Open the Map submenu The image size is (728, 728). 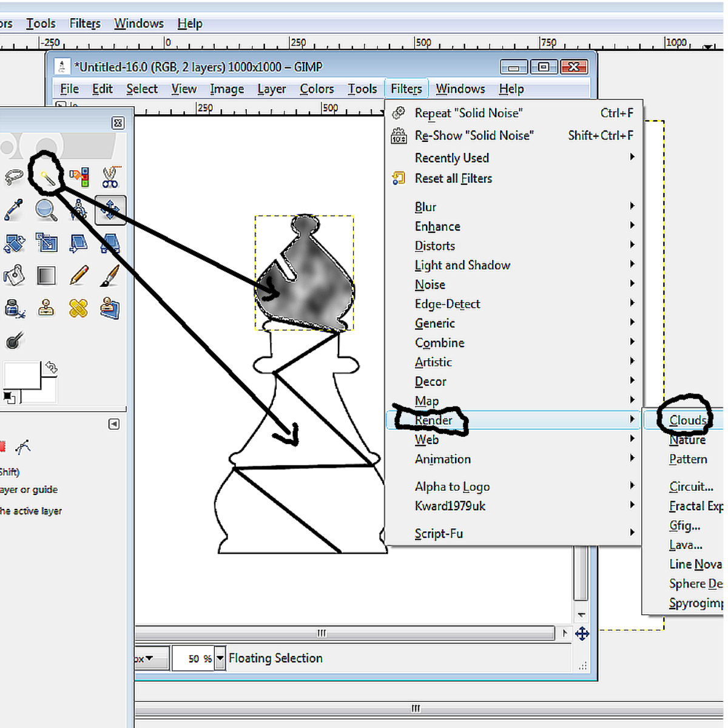[x=513, y=401]
